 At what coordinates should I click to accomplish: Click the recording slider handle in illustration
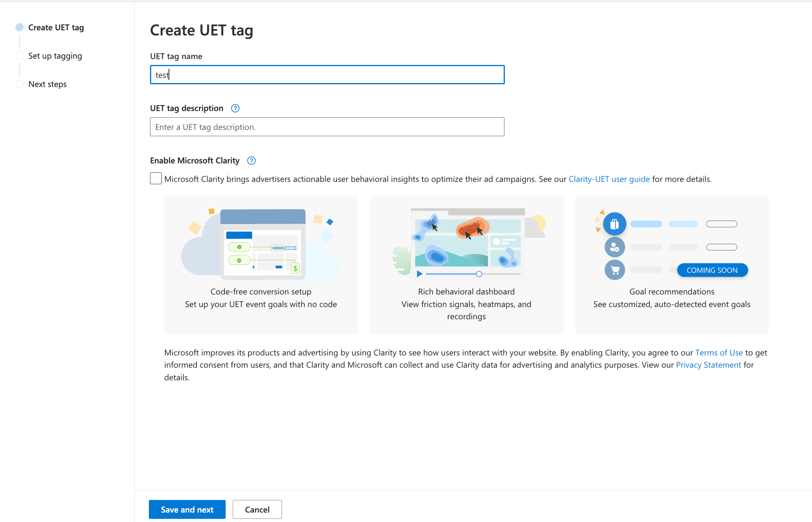[479, 274]
